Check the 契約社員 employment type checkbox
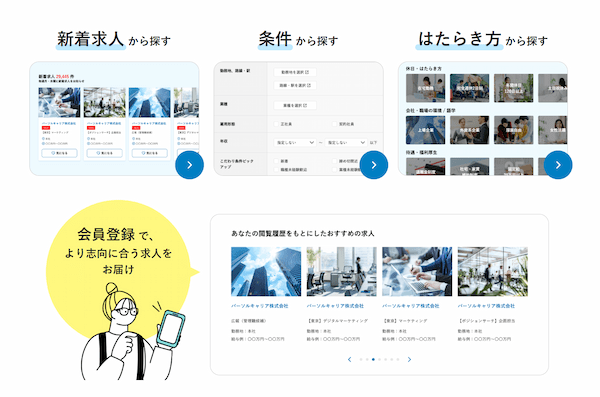The width and height of the screenshot is (600, 397). [334, 124]
